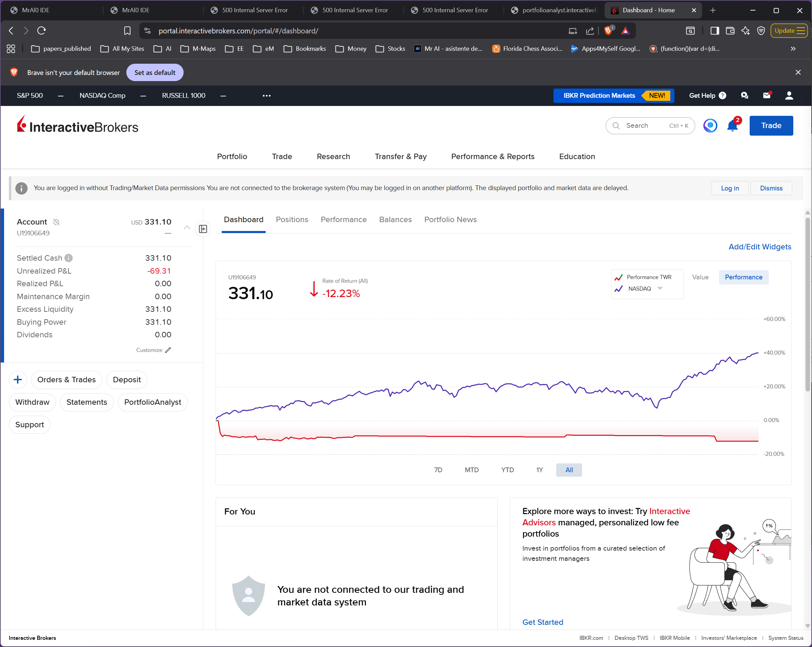Viewport: 812px width, 647px height.
Task: Close the default browser notification bar
Action: coord(798,72)
